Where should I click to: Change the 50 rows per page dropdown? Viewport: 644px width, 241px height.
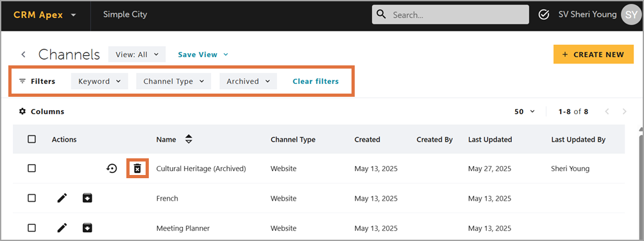coord(525,112)
